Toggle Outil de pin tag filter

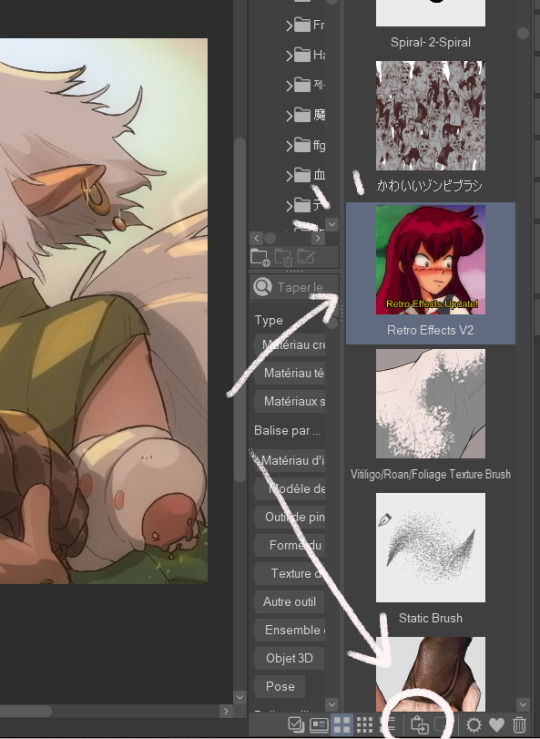tap(289, 517)
